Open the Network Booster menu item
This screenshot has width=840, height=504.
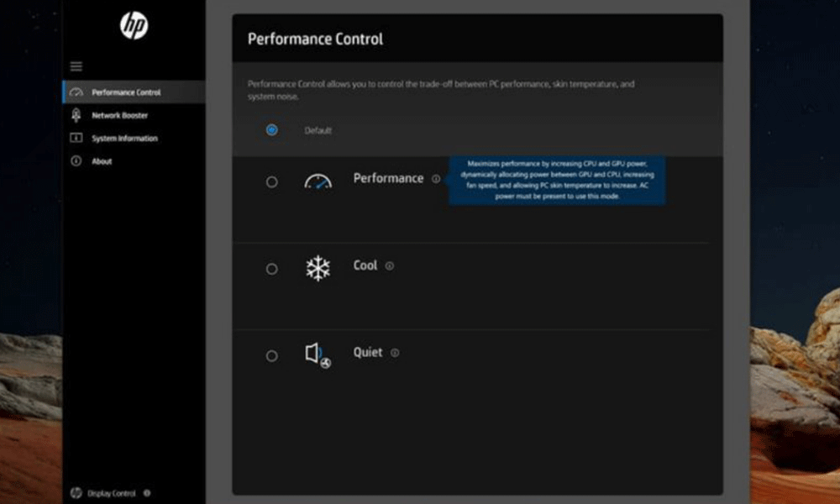[x=119, y=115]
